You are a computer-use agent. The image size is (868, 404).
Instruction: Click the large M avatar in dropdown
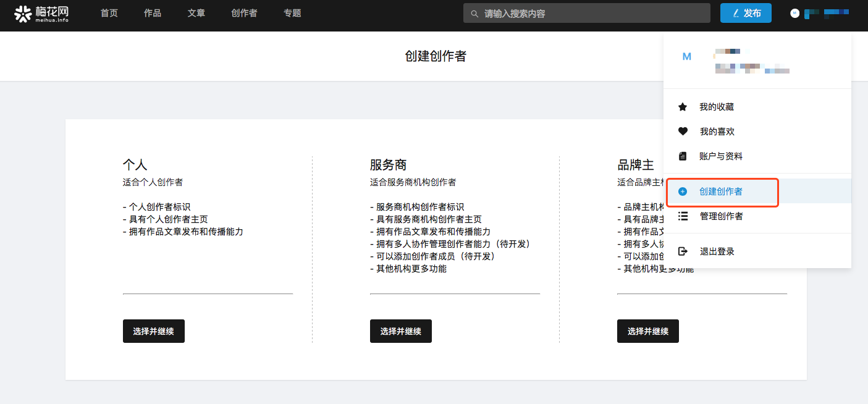tap(687, 56)
